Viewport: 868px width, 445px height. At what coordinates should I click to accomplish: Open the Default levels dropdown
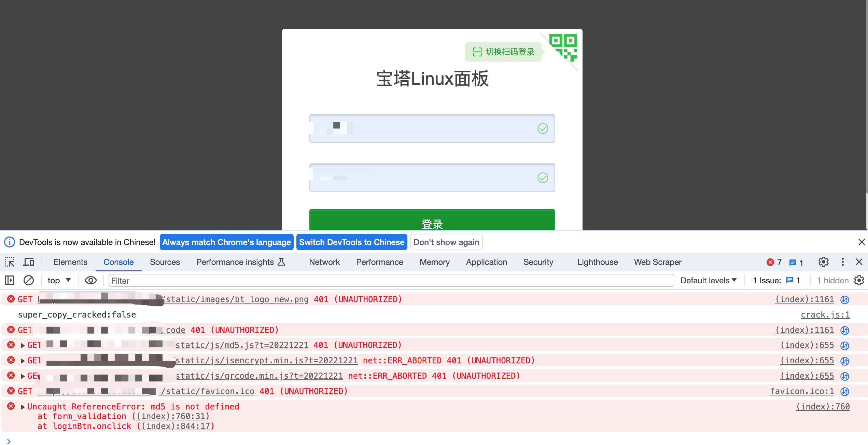pyautogui.click(x=709, y=281)
